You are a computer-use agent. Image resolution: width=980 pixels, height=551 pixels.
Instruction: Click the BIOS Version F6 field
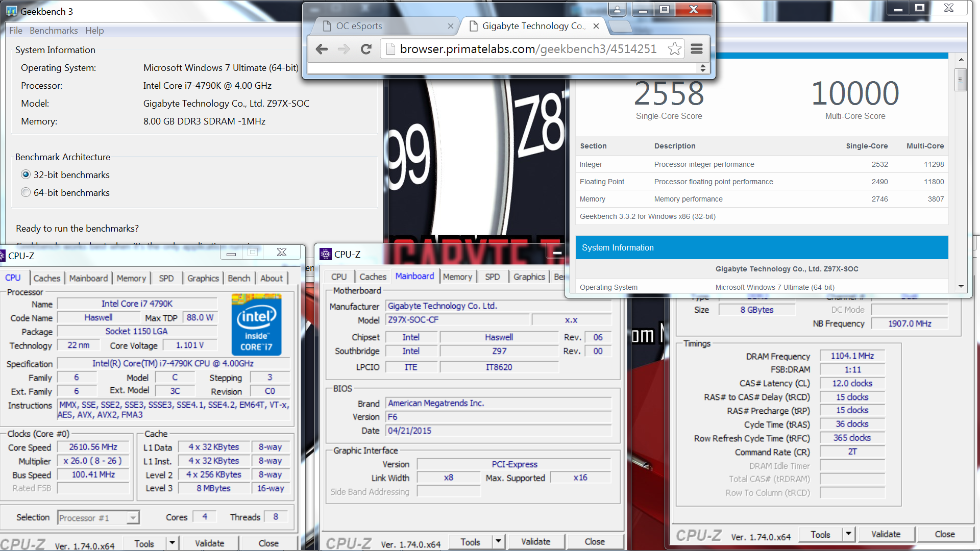click(x=498, y=417)
